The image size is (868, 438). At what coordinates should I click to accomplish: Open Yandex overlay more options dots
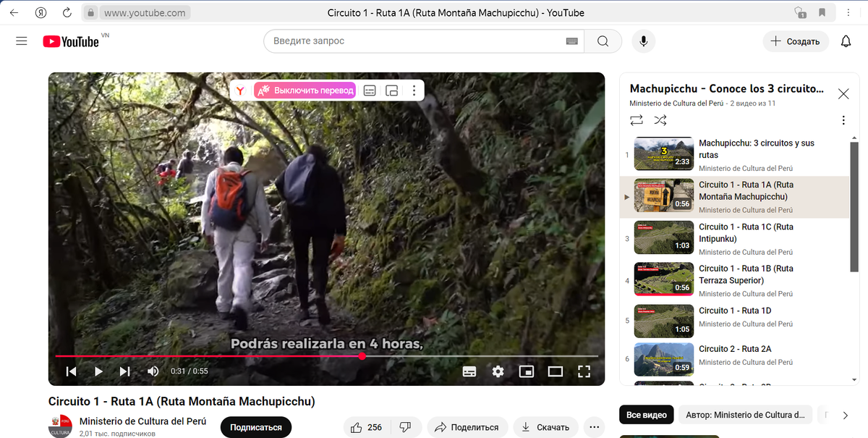click(414, 90)
